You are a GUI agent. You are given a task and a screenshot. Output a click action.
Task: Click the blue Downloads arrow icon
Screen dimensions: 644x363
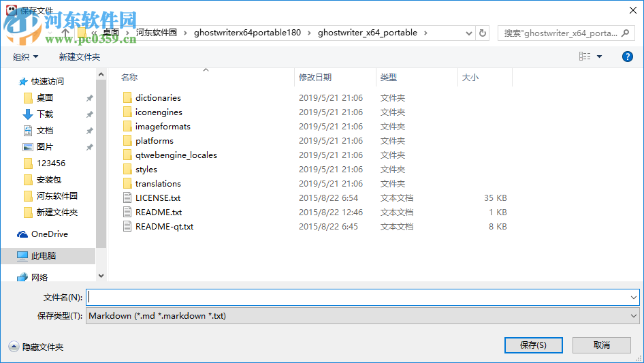click(x=27, y=114)
